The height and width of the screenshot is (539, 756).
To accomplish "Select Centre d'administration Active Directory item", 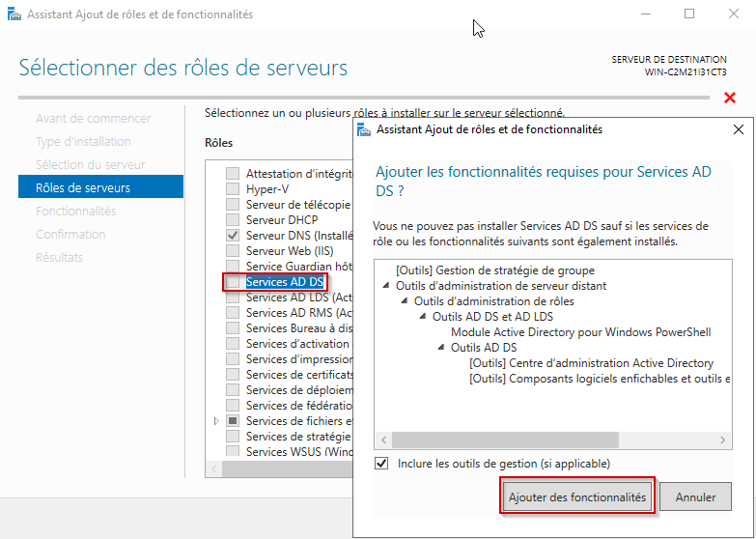I will point(591,363).
